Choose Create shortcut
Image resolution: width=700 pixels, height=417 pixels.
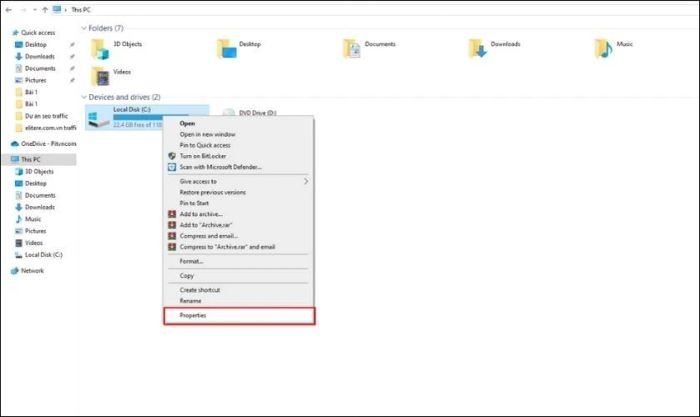pos(238,290)
